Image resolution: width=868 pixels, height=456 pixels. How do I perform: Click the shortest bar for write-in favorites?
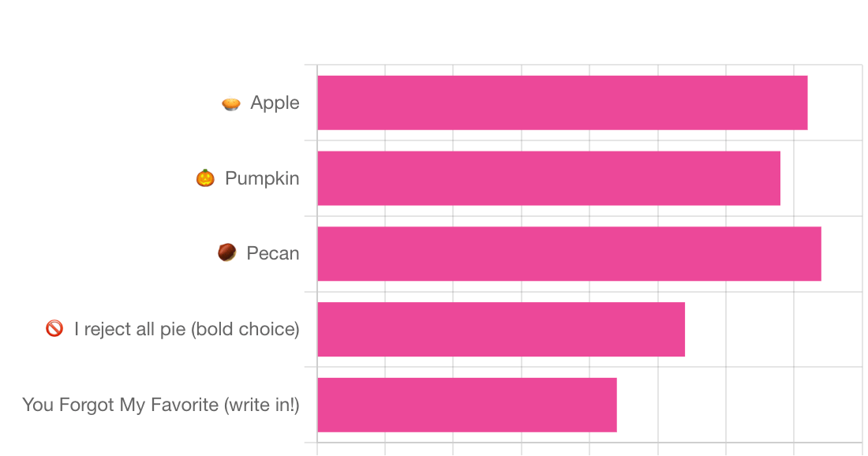(466, 405)
